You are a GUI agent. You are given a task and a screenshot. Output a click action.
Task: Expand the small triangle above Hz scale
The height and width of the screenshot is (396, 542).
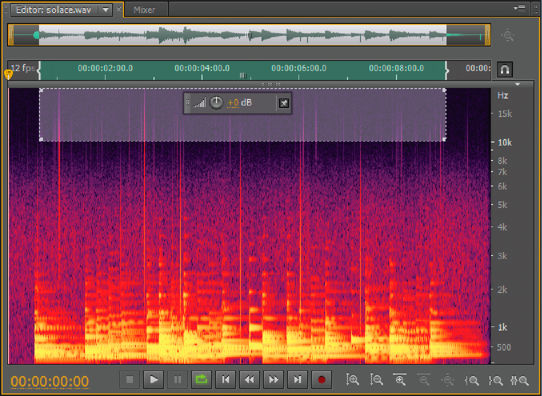pyautogui.click(x=517, y=84)
